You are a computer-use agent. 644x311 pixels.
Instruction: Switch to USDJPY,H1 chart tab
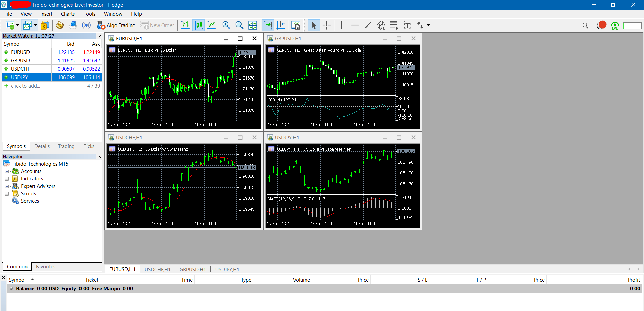(227, 270)
